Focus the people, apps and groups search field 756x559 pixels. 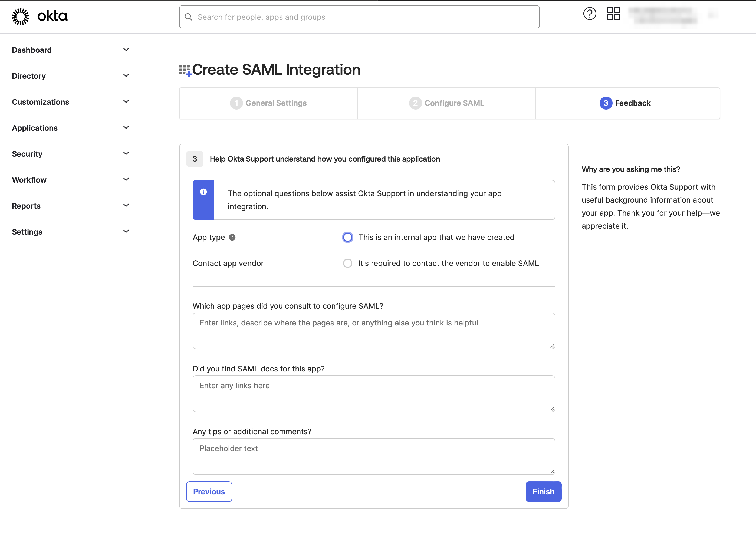[359, 17]
